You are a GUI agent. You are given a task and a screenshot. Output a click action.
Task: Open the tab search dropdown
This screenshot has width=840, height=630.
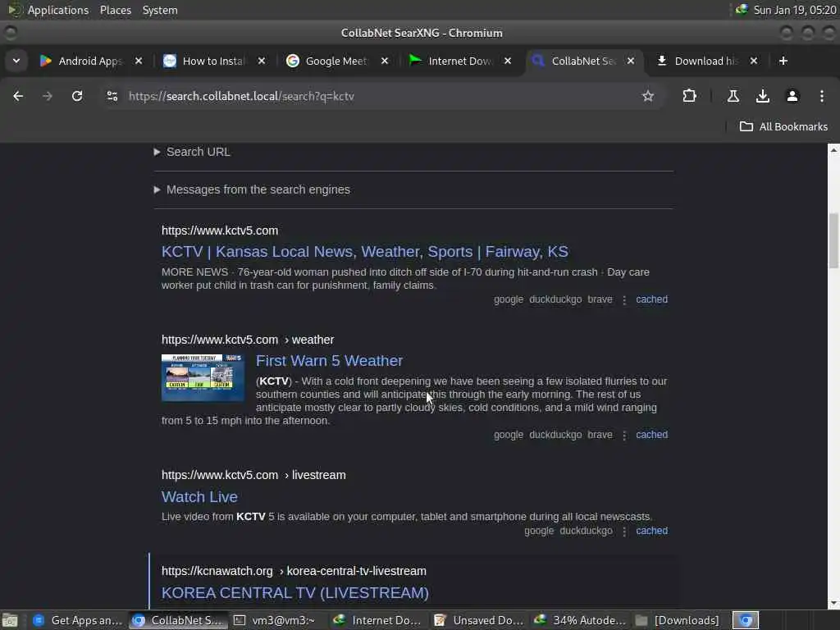pyautogui.click(x=16, y=61)
